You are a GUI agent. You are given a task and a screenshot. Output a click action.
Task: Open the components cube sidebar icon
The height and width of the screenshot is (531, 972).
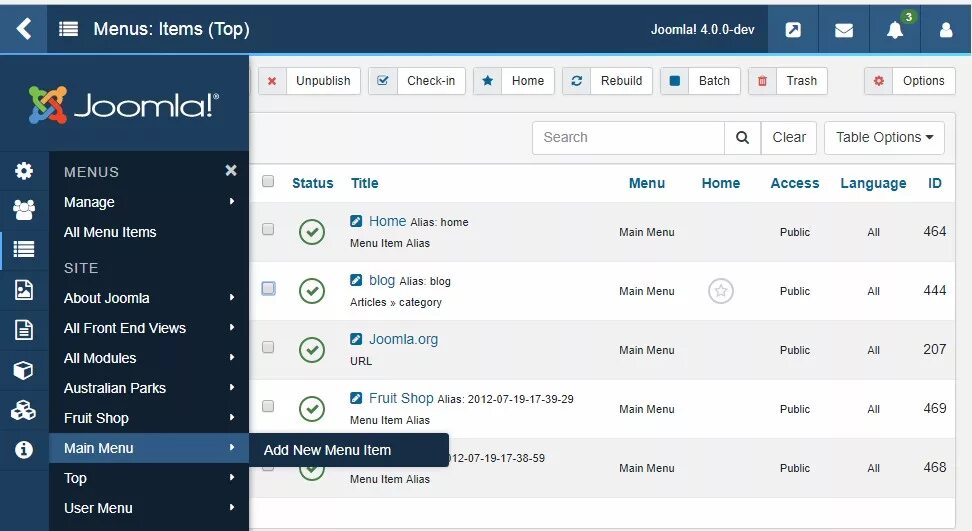click(24, 370)
